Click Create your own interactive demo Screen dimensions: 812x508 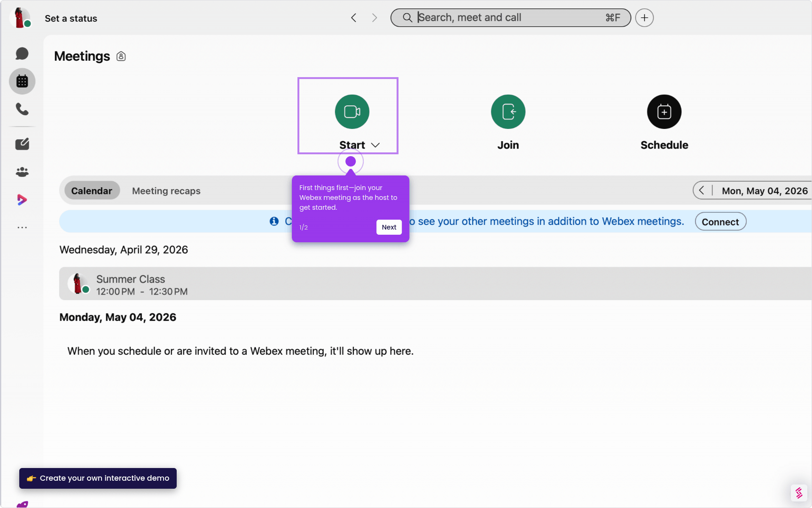98,478
